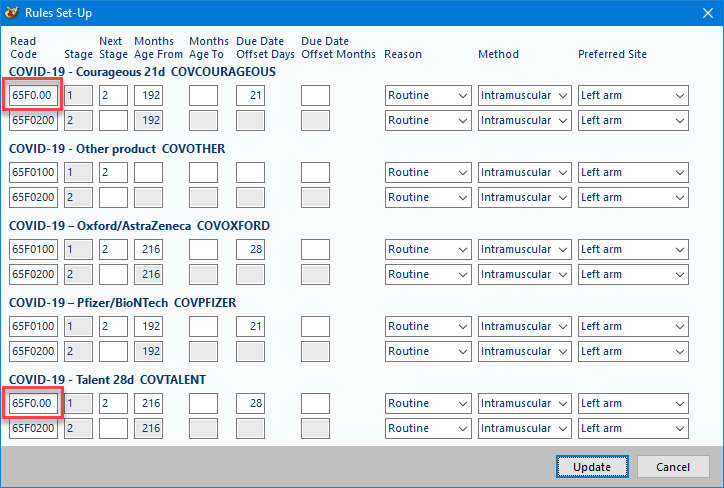Edit Read Code 65F0100 under COVOXFORD

[33, 250]
